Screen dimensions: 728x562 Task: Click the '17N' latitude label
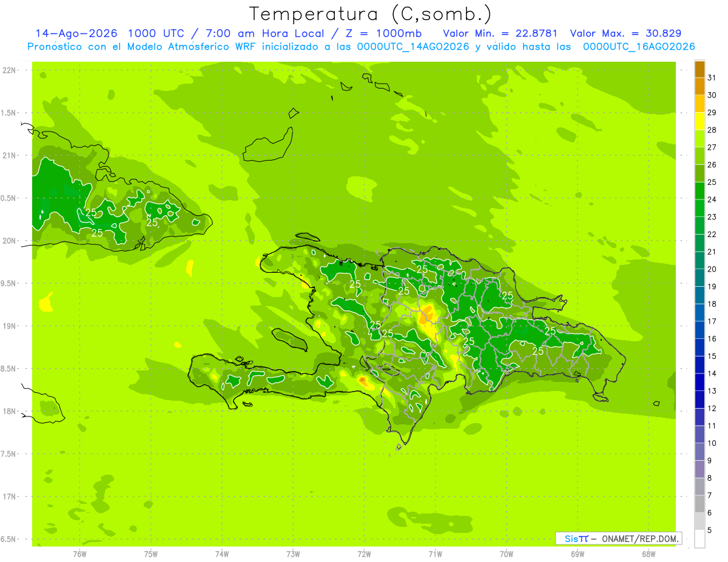point(8,497)
